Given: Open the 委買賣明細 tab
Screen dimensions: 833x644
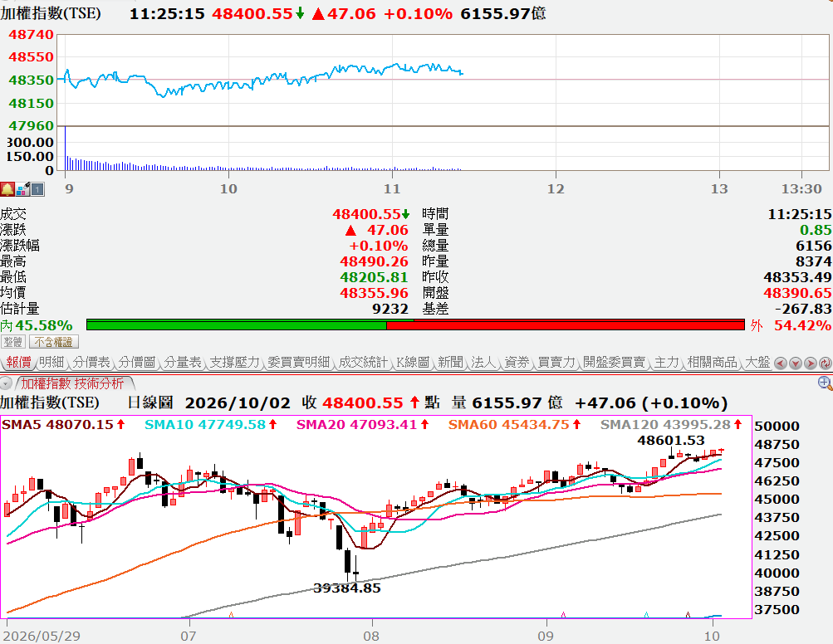Looking at the screenshot, I should 298,362.
